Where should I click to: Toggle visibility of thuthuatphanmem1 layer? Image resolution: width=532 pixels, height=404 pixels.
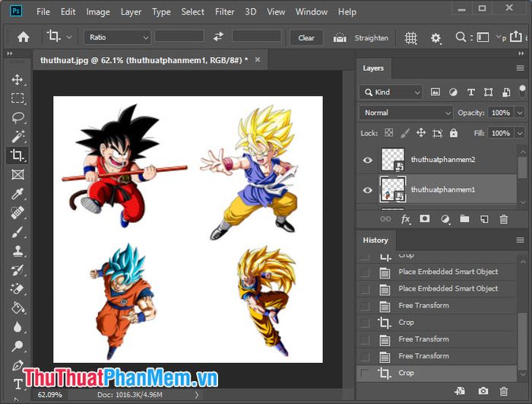tap(367, 190)
